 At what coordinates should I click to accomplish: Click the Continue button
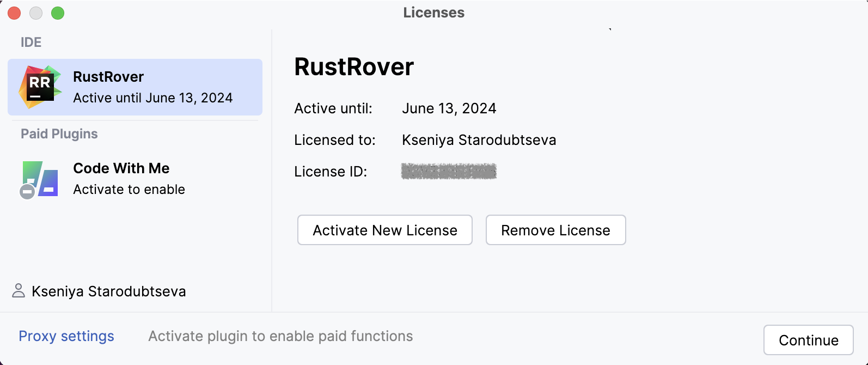(x=809, y=340)
